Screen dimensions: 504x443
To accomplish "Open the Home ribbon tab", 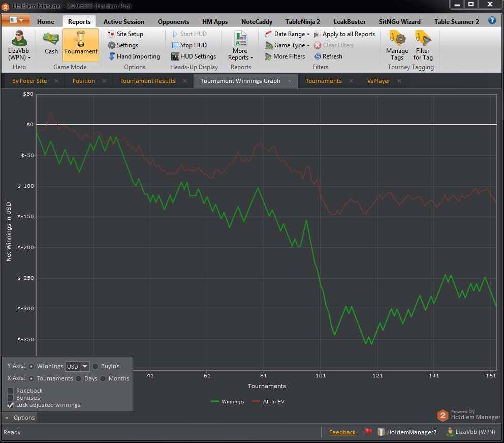I will click(x=46, y=21).
